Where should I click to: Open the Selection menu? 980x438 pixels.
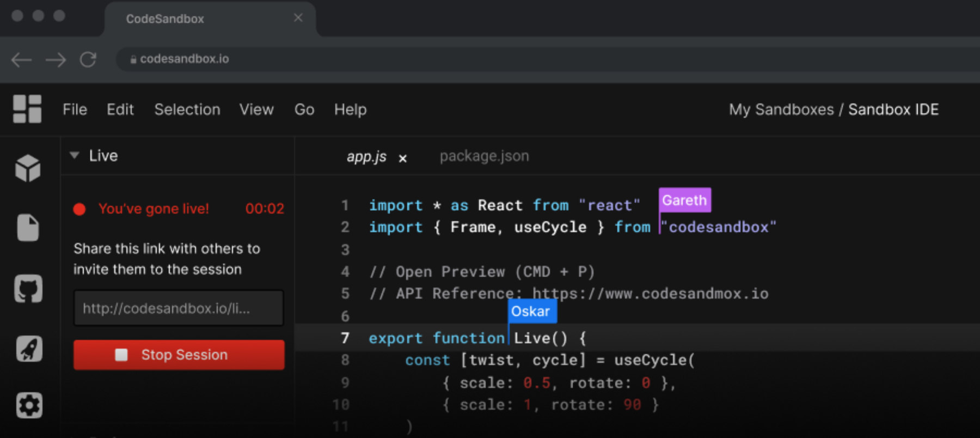point(187,109)
